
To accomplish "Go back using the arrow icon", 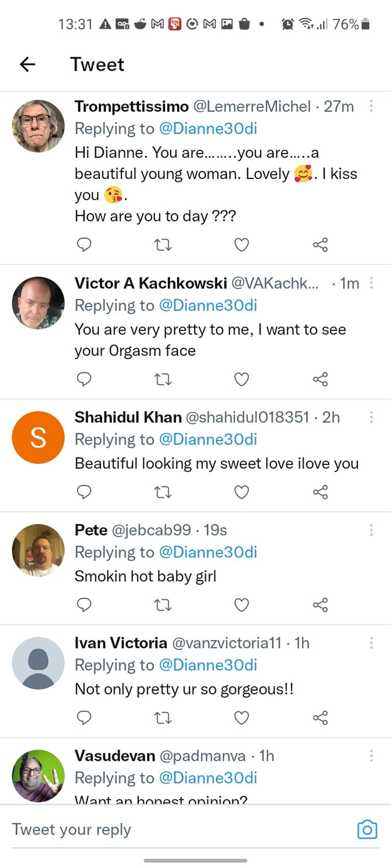I will [27, 64].
